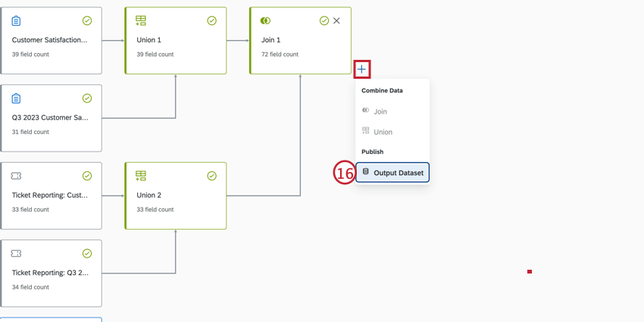
Task: Click the clipboard icon on Q3 2023 node
Action: [17, 98]
